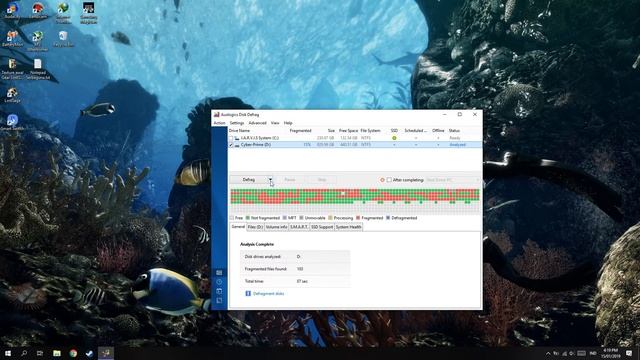Tick the checkbox for the System (C:) drive
Screen dimensions: 640x360
pos(231,138)
